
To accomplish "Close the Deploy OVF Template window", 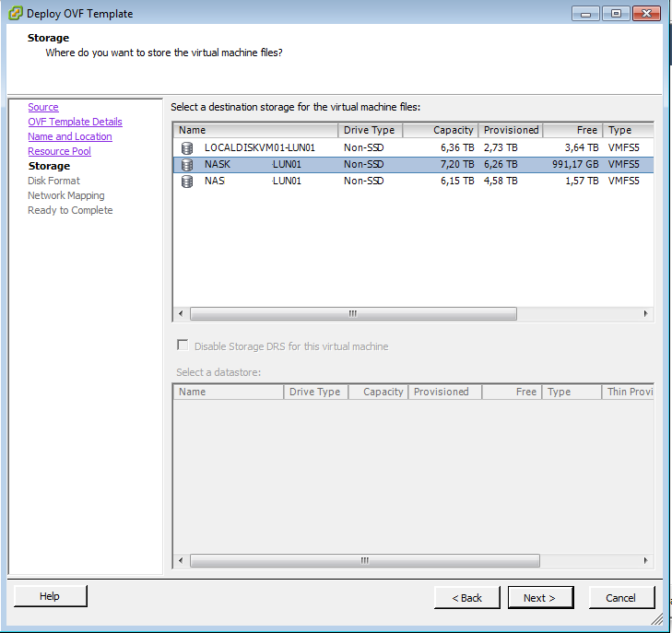I will (x=646, y=14).
